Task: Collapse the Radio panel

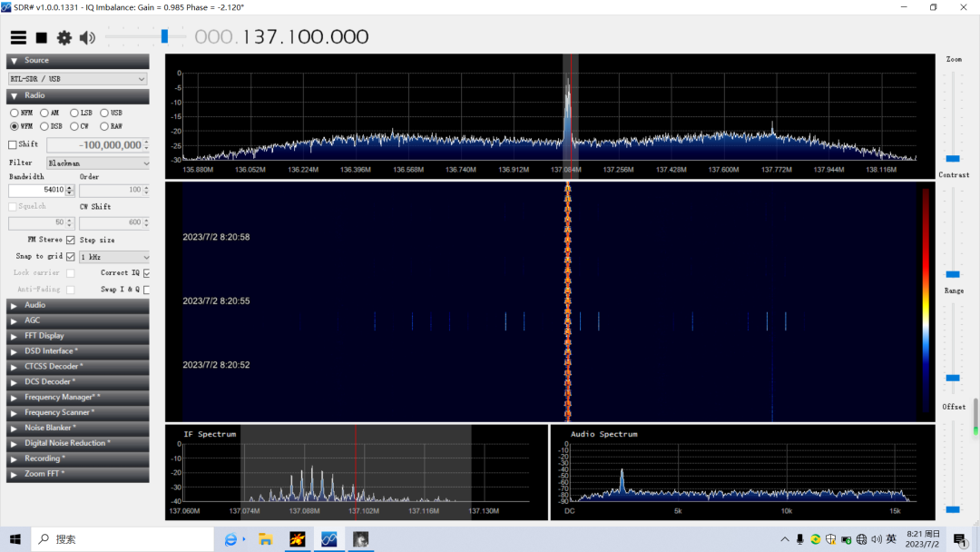Action: tap(77, 95)
